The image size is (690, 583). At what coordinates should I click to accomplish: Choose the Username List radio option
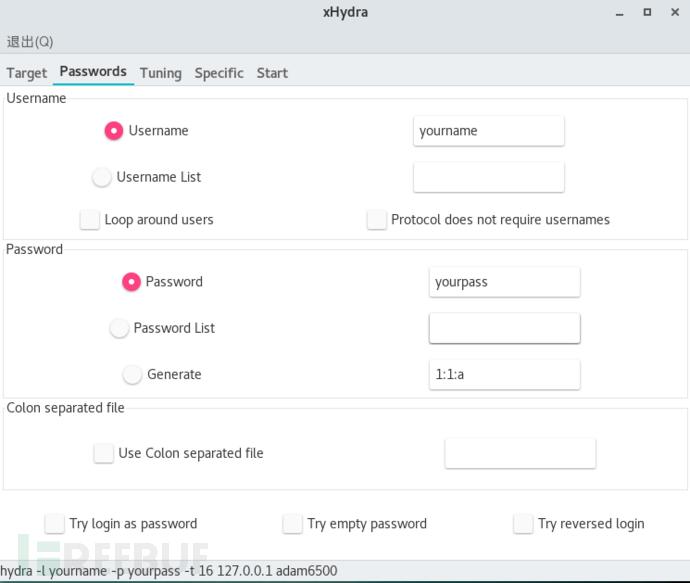click(x=101, y=177)
